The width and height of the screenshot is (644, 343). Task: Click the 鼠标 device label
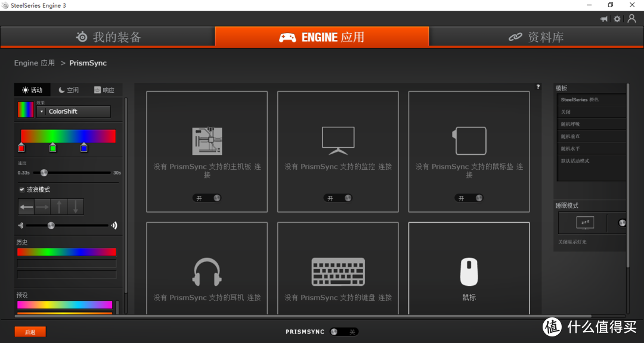(469, 298)
